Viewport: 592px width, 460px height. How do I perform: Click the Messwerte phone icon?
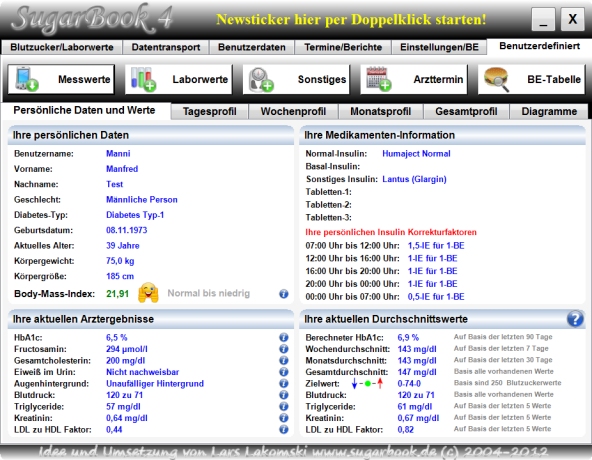[x=26, y=79]
